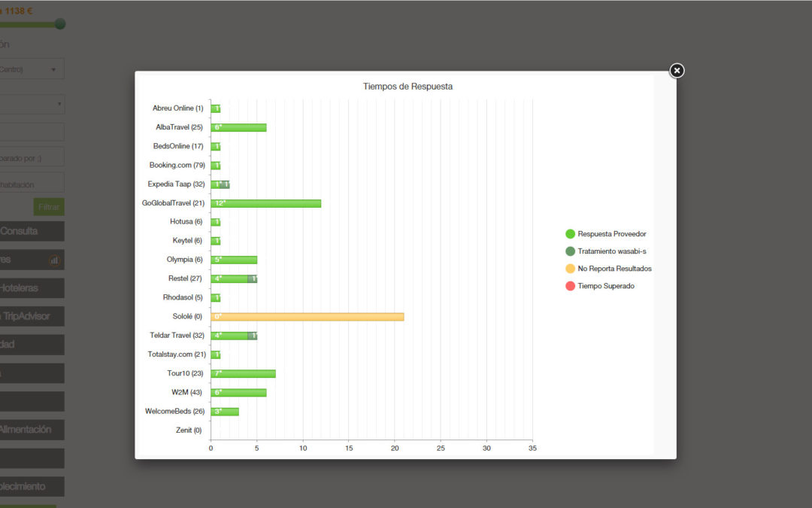Click the bar chart icon in sidebar

pyautogui.click(x=54, y=260)
